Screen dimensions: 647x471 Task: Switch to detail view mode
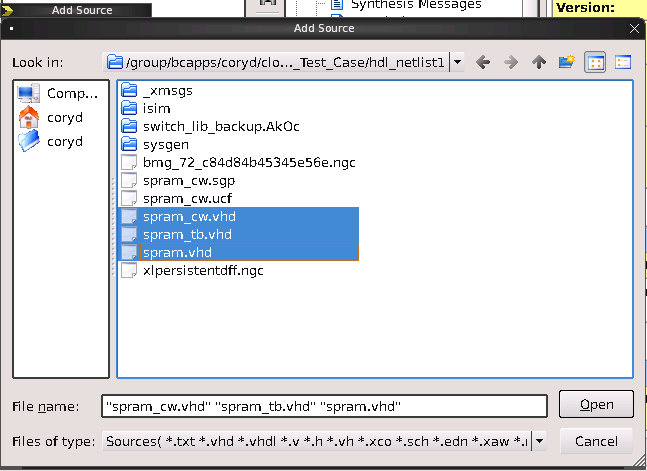(623, 63)
